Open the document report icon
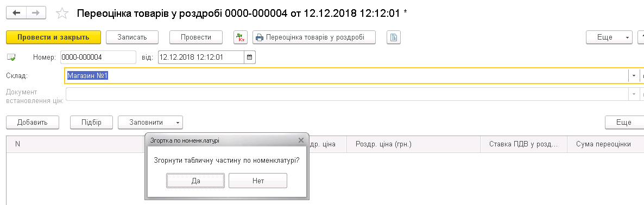The width and height of the screenshot is (644, 205). [x=394, y=37]
